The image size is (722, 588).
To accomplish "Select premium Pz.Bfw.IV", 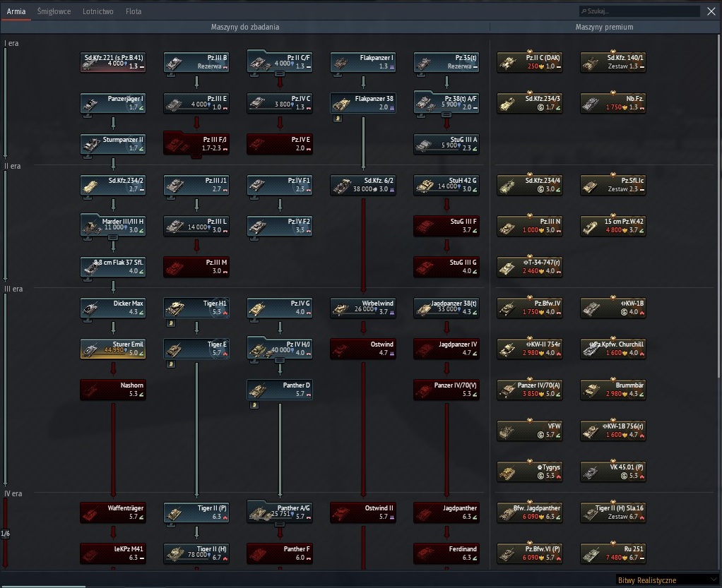I will click(530, 308).
